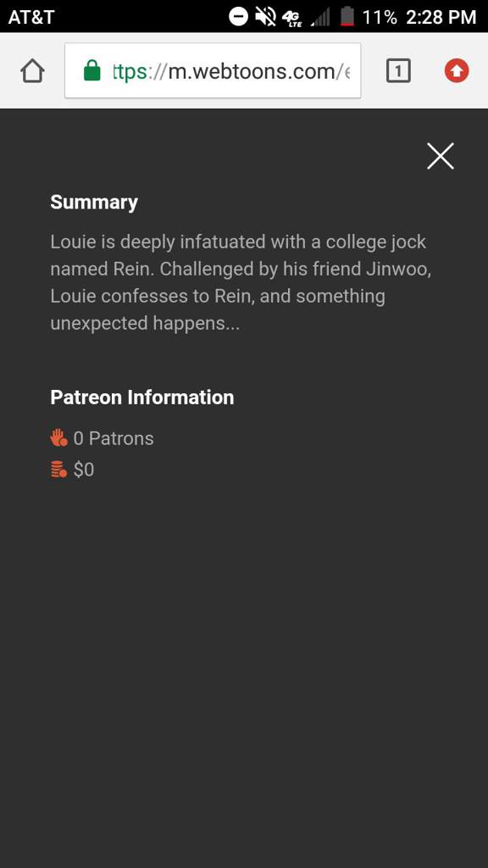Tap the Patrons hand icon
Screen dimensions: 488x868
(x=58, y=438)
